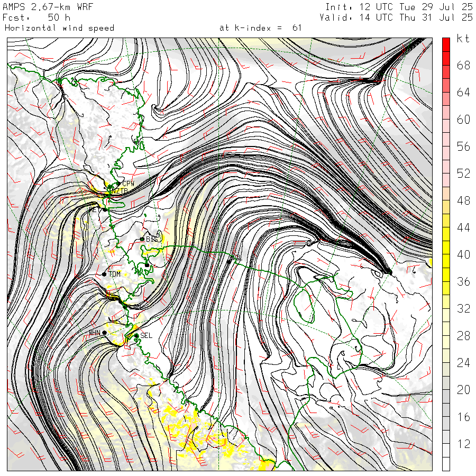This screenshot has height=476, width=476.
Task: Click the 'kt' units label above the color bar
Action: point(463,39)
